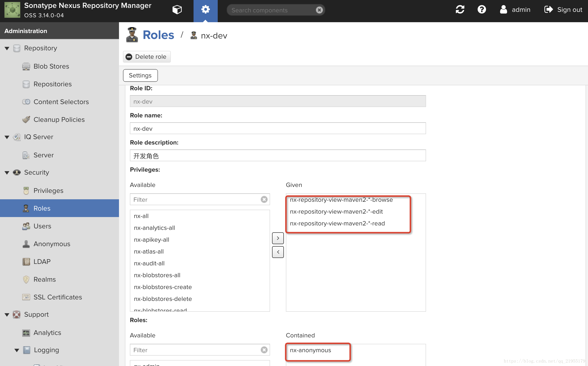Select given privilege maven2-*-browse
The image size is (588, 366).
pos(341,200)
